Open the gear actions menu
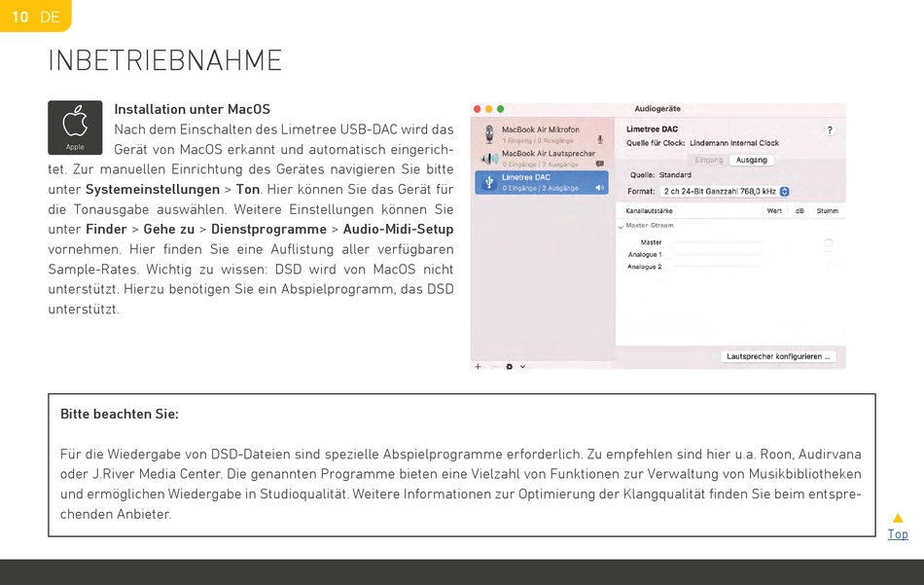Screen dimensions: 924x585 click(509, 366)
